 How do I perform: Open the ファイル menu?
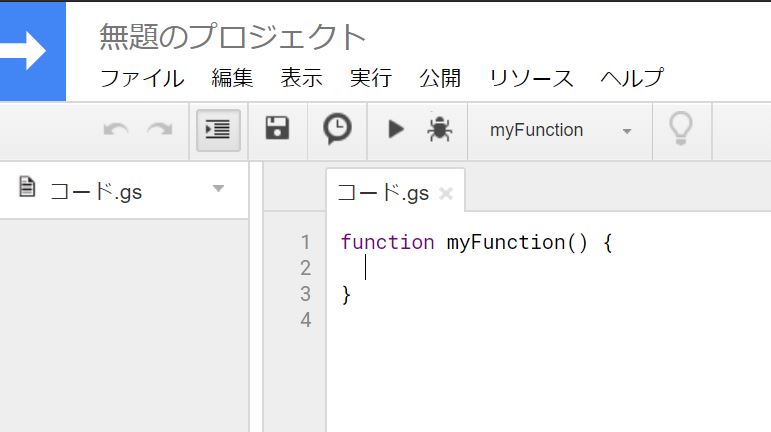point(142,78)
